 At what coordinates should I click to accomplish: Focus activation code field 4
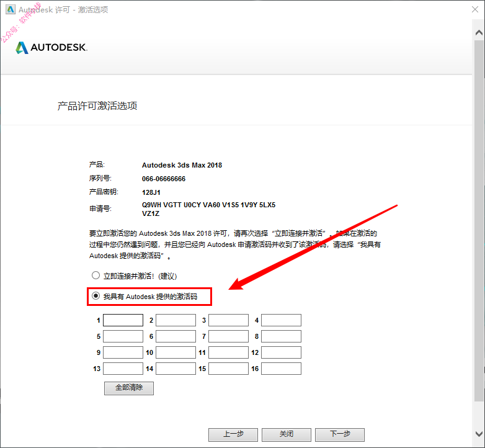(x=281, y=320)
